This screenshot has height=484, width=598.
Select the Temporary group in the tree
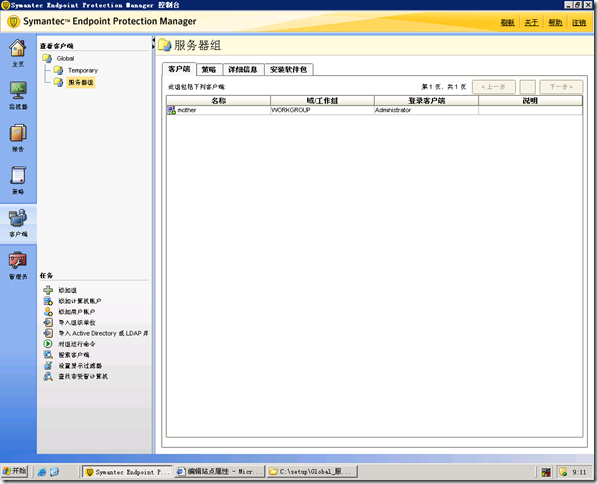click(x=83, y=71)
